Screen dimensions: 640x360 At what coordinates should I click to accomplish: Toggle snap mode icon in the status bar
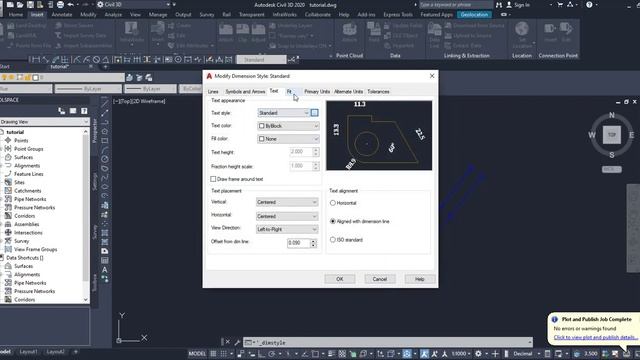pos(224,353)
